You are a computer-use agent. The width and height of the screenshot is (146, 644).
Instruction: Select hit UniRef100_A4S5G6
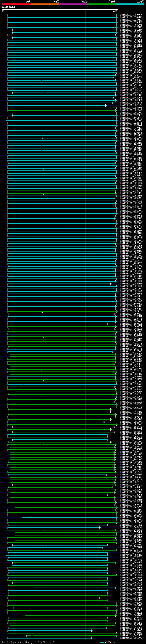coord(131,98)
